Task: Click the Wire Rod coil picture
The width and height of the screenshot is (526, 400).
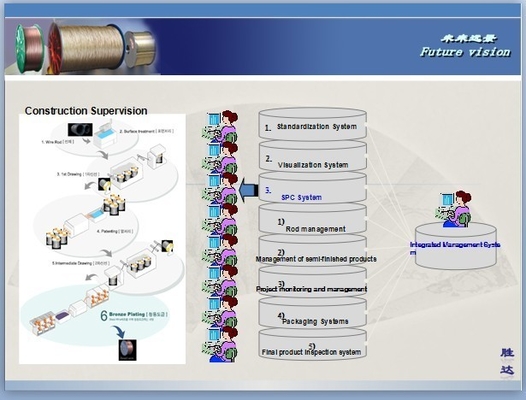Action: pyautogui.click(x=80, y=130)
